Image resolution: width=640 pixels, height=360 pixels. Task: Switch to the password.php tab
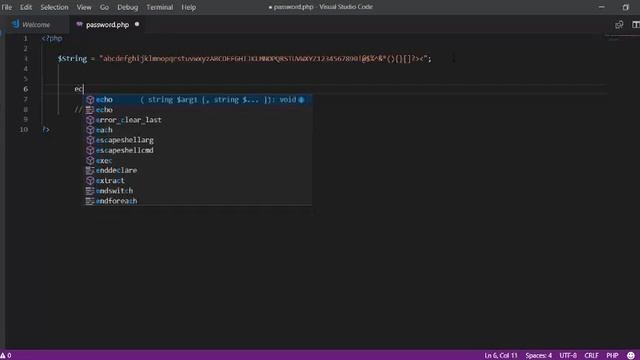pyautogui.click(x=107, y=24)
